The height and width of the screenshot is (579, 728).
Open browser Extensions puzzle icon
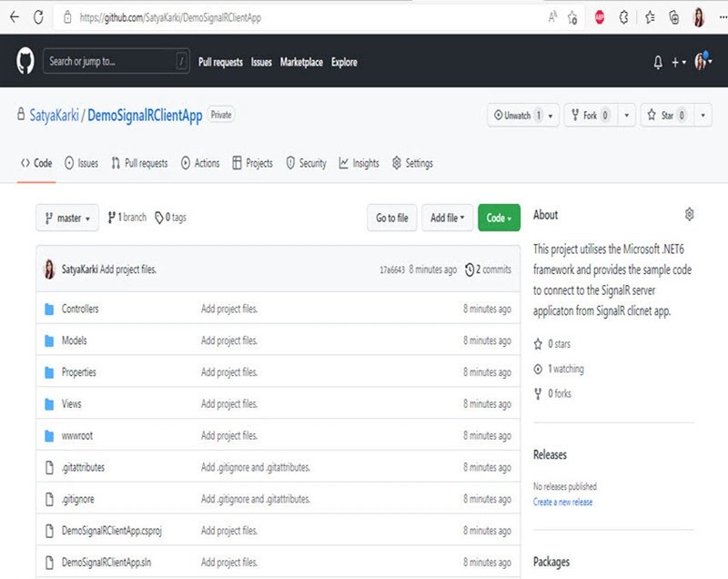pyautogui.click(x=623, y=17)
